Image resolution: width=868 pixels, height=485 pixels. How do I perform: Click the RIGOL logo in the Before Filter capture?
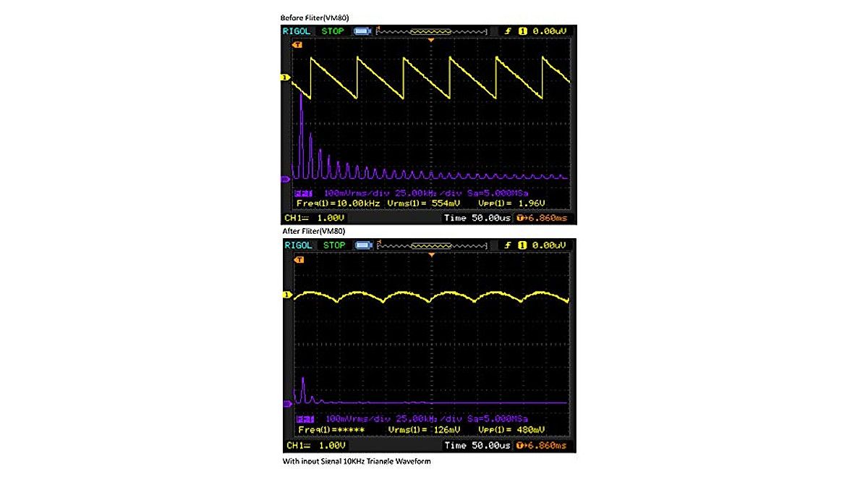[x=297, y=31]
